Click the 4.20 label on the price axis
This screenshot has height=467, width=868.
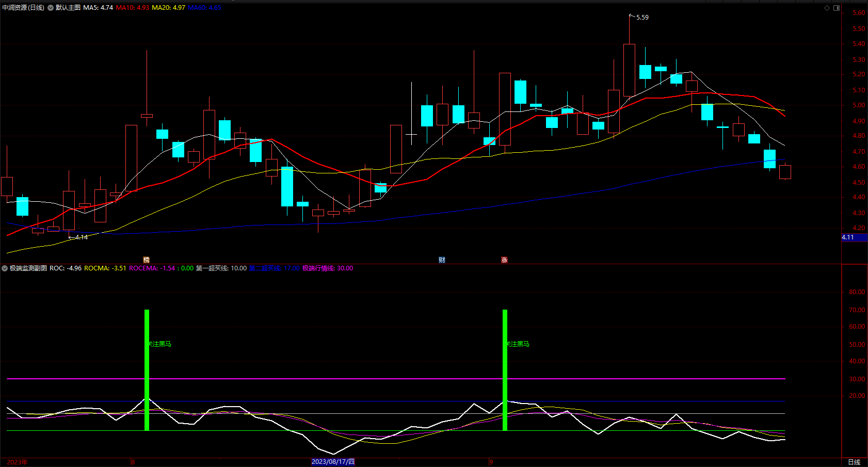pyautogui.click(x=859, y=228)
